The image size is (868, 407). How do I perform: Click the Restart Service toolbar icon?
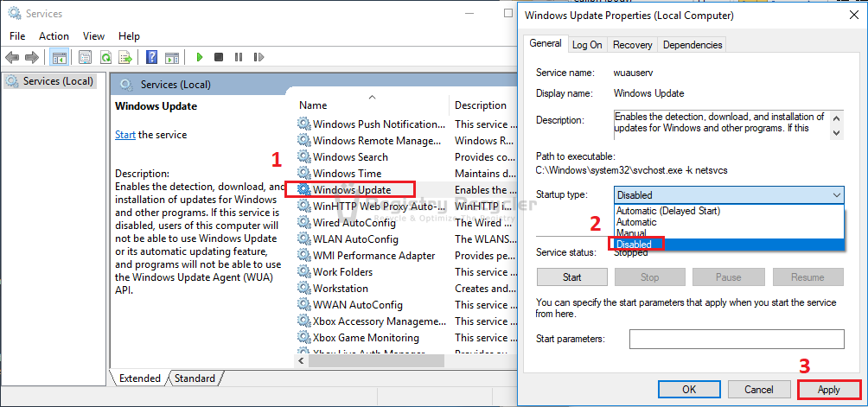(258, 57)
